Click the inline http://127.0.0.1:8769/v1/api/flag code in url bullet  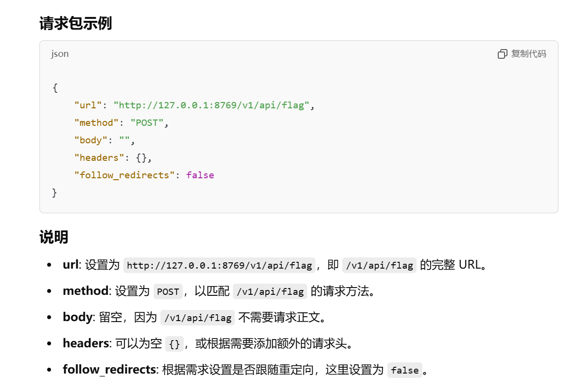pyautogui.click(x=219, y=265)
